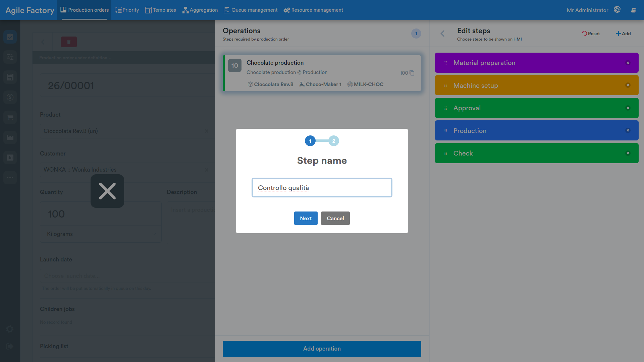Open Resource management tab
Image resolution: width=644 pixels, height=362 pixels.
point(313,10)
